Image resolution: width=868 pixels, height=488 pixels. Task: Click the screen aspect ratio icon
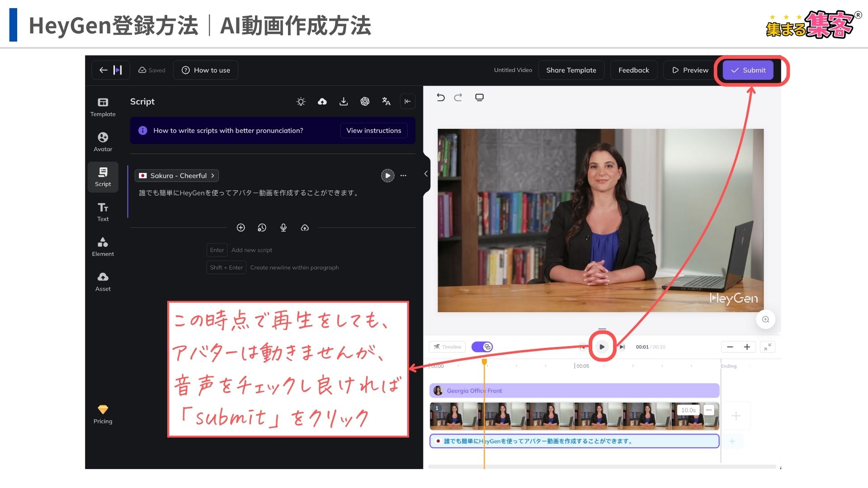pyautogui.click(x=480, y=98)
